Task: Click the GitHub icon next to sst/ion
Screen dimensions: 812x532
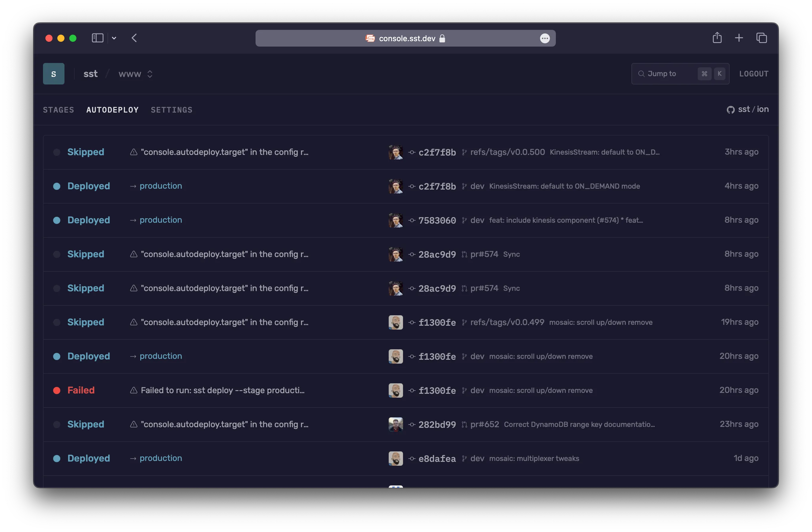Action: 731,110
